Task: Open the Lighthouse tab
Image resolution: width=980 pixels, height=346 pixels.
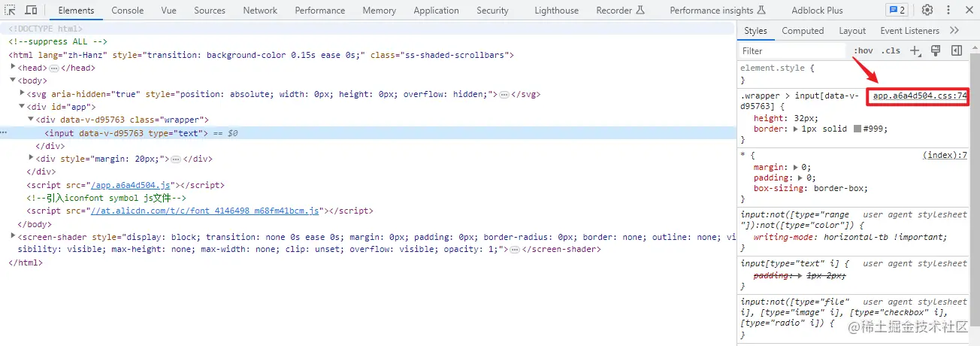Action: point(556,11)
